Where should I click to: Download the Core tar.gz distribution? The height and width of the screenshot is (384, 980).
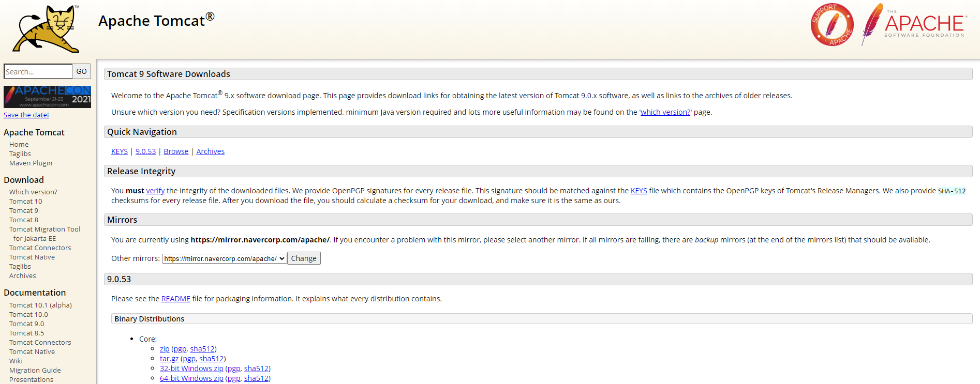[x=169, y=359]
